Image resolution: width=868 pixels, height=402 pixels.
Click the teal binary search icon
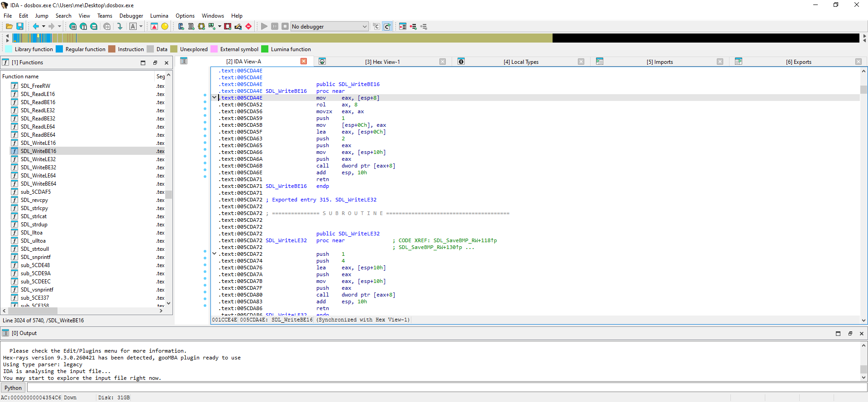94,26
